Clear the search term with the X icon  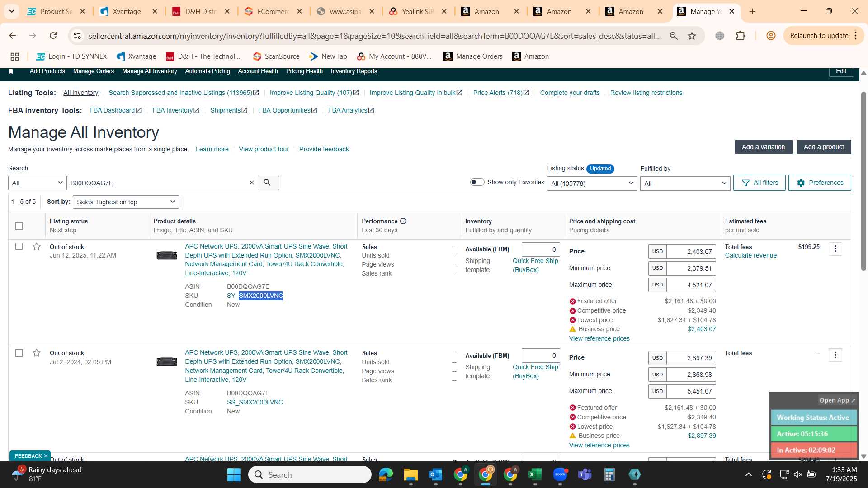click(252, 183)
